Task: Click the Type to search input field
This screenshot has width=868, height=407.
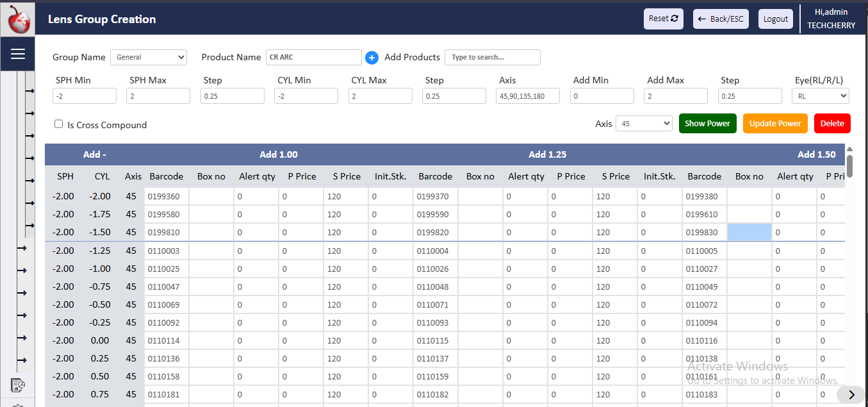Action: 492,57
